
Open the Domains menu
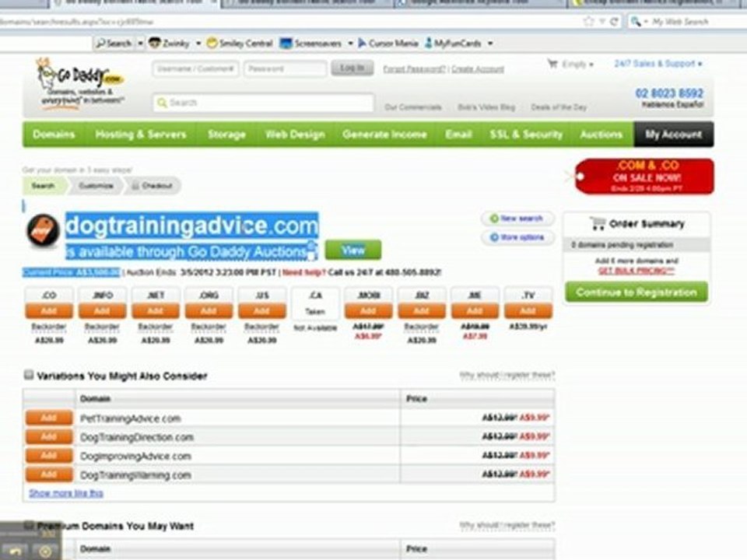point(54,135)
